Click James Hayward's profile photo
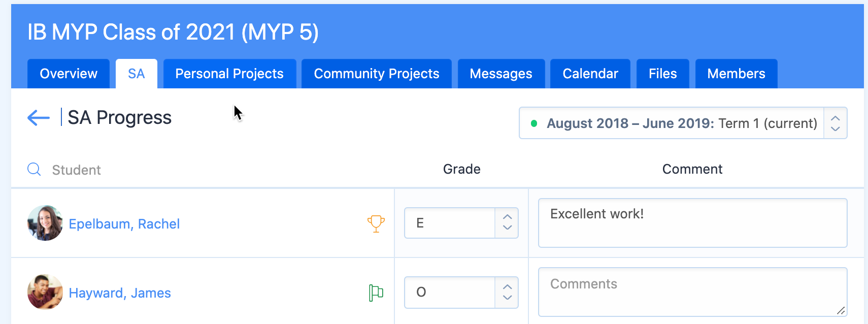The image size is (868, 324). coord(45,292)
